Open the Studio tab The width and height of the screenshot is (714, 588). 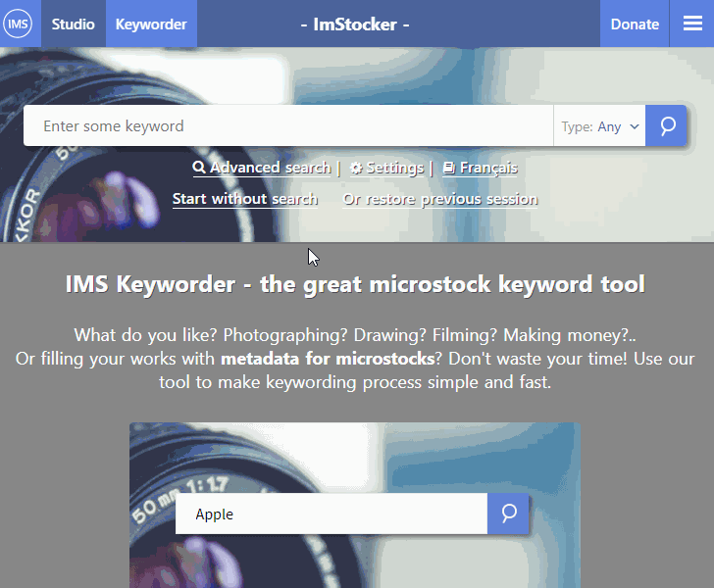pos(74,24)
